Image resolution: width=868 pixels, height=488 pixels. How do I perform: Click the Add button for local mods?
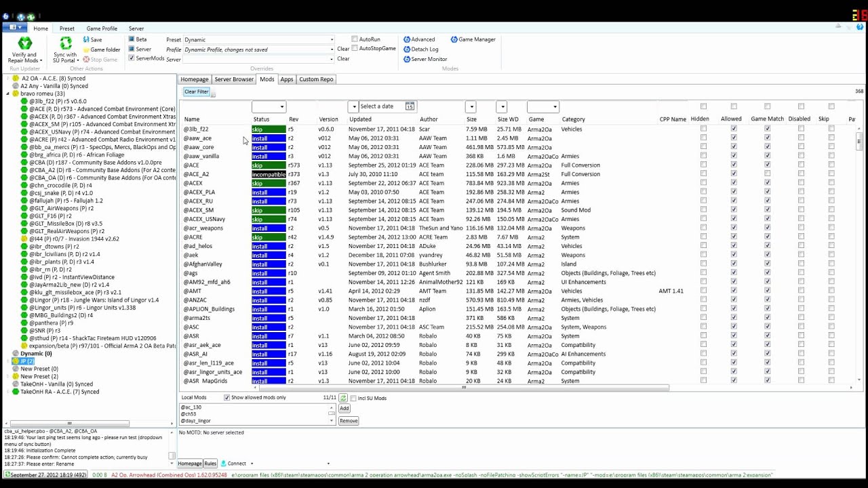(344, 408)
